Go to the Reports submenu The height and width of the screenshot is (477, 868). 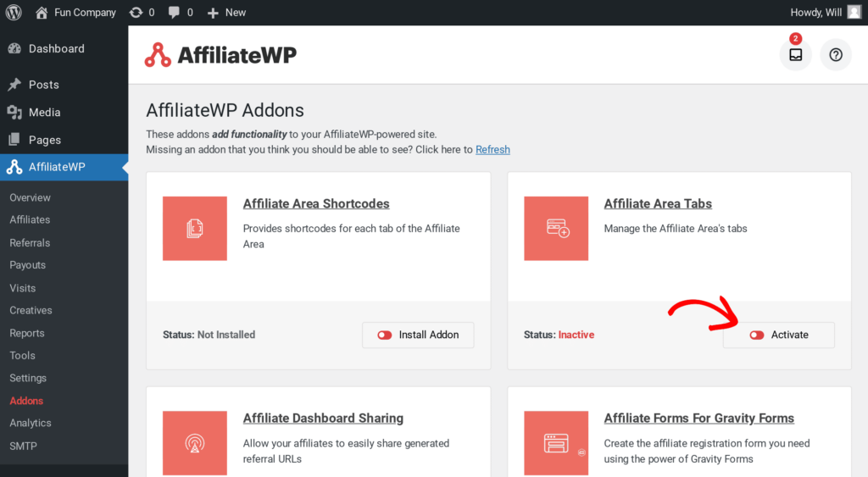pyautogui.click(x=27, y=333)
